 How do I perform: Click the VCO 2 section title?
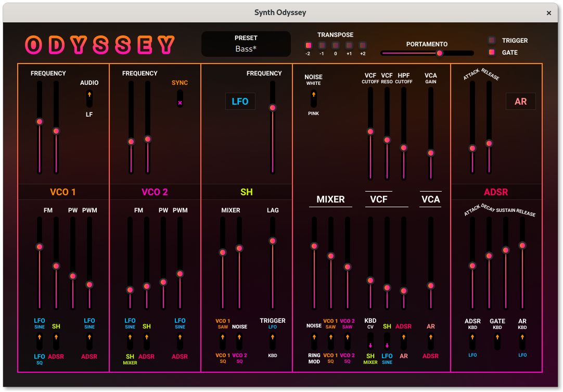pyautogui.click(x=155, y=192)
